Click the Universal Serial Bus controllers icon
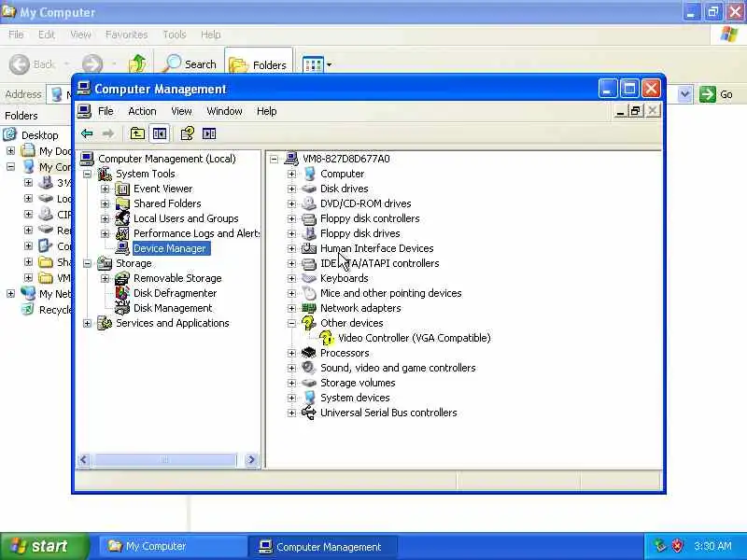Viewport: 747px width, 560px height. click(309, 413)
